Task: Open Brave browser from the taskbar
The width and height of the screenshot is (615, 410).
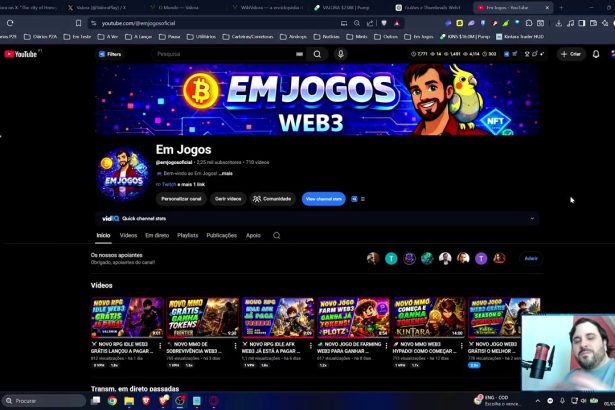Action: (146, 401)
